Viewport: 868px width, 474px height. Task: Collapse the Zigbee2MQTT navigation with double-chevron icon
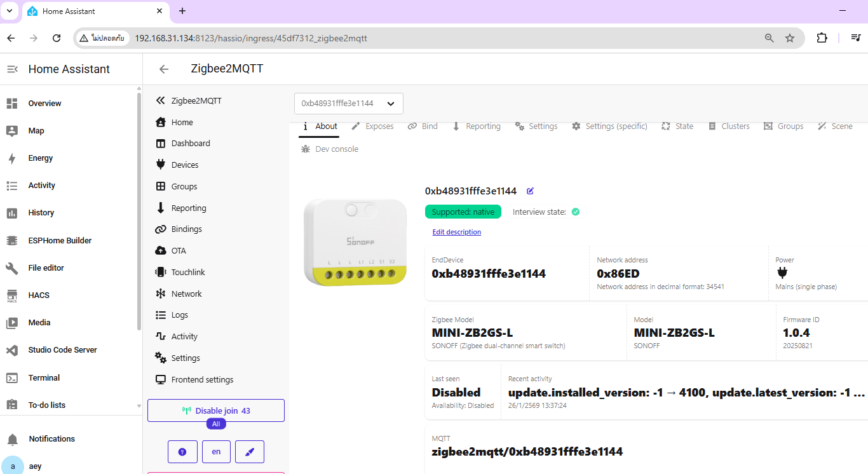(160, 100)
